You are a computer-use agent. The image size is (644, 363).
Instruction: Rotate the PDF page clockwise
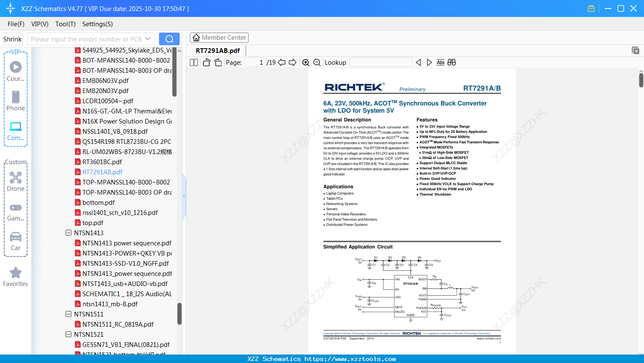pyautogui.click(x=218, y=63)
